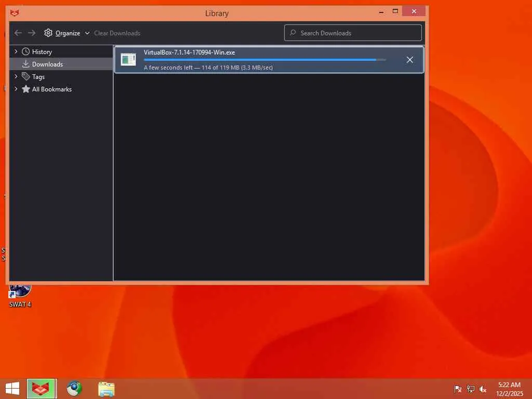This screenshot has height=399, width=532.
Task: Expand the Tags tree node
Action: click(16, 76)
